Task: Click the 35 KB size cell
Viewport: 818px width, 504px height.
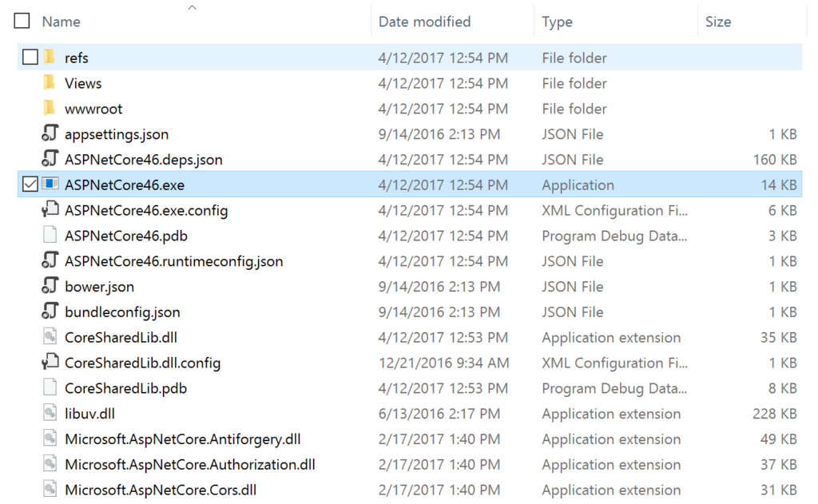Action: [779, 338]
